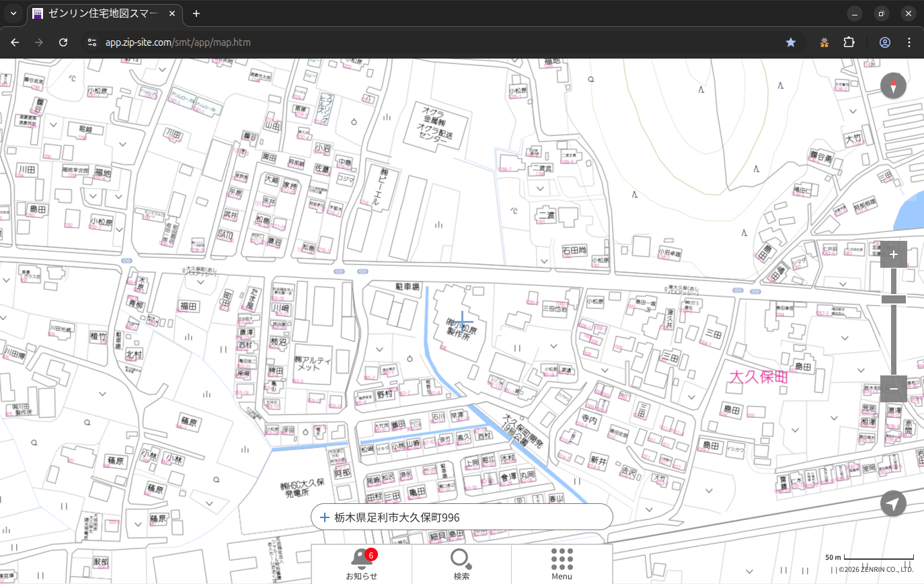Click the zoom level slider handle
The image size is (924, 584).
893,299
